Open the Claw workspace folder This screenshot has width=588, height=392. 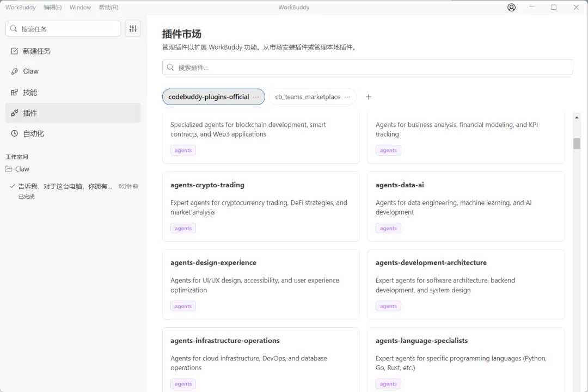[x=73, y=169]
